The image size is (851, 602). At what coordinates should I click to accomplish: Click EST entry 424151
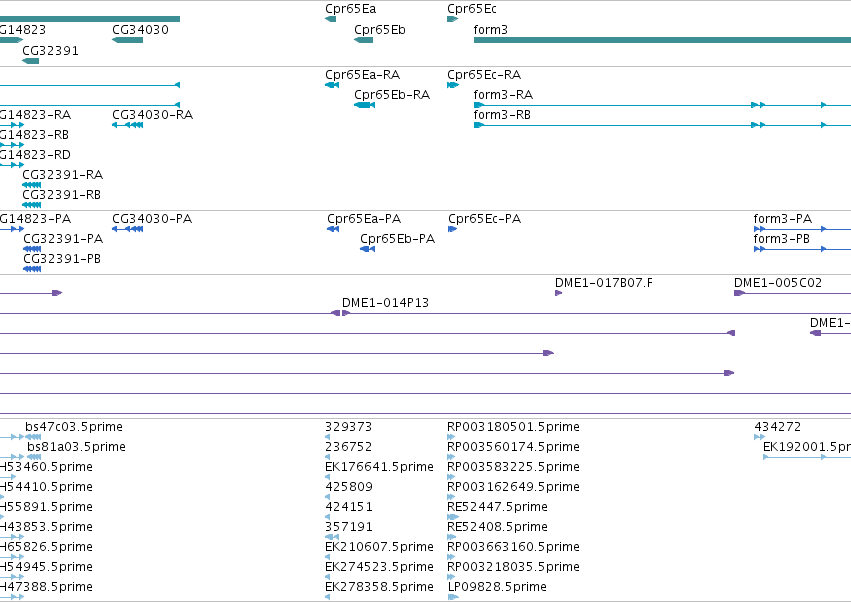pyautogui.click(x=348, y=507)
